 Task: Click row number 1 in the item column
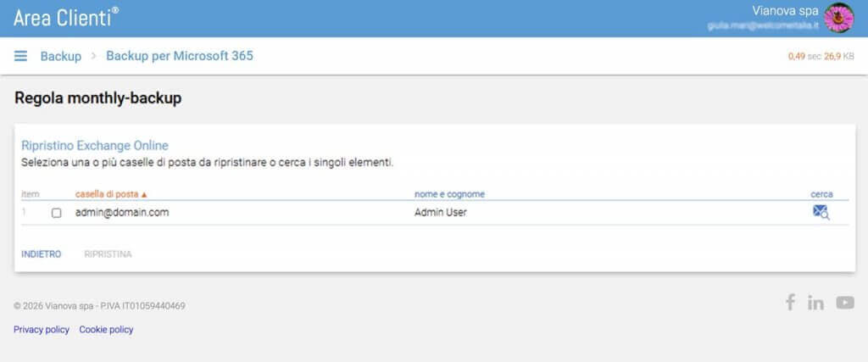(x=24, y=212)
